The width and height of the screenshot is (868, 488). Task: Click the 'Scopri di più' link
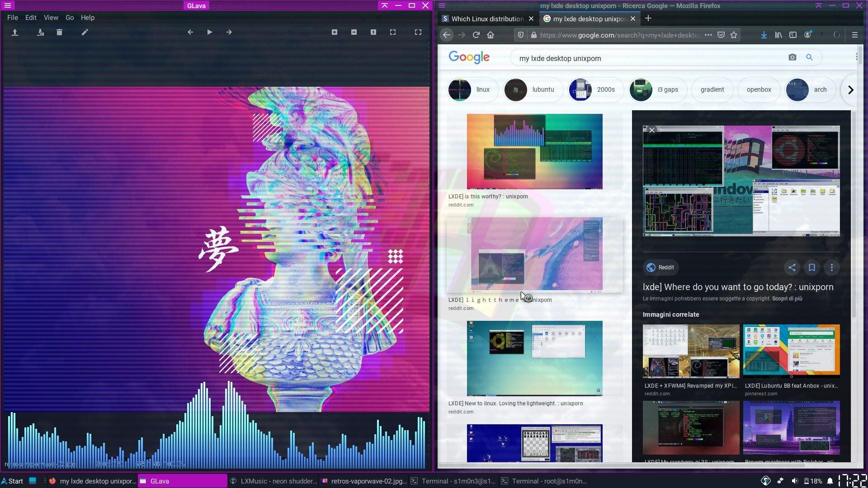point(787,299)
